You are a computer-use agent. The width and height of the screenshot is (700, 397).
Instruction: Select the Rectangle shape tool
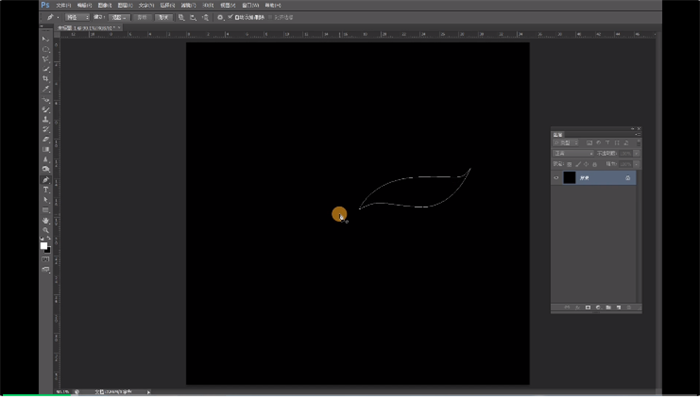click(46, 210)
